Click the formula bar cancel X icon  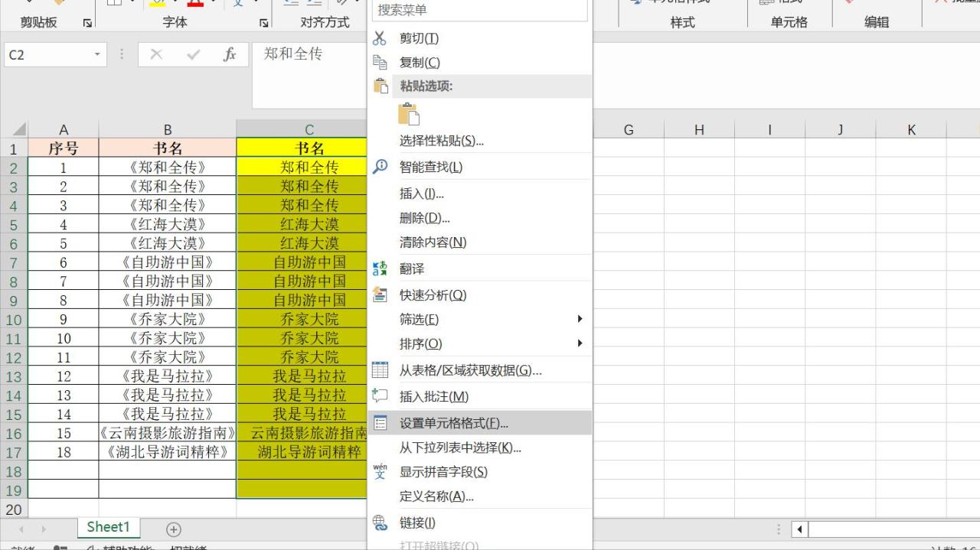pyautogui.click(x=157, y=55)
